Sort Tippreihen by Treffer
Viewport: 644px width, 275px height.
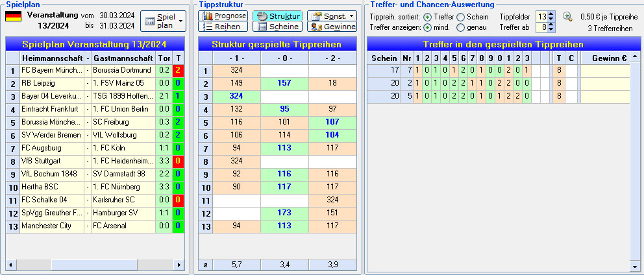coord(439,17)
